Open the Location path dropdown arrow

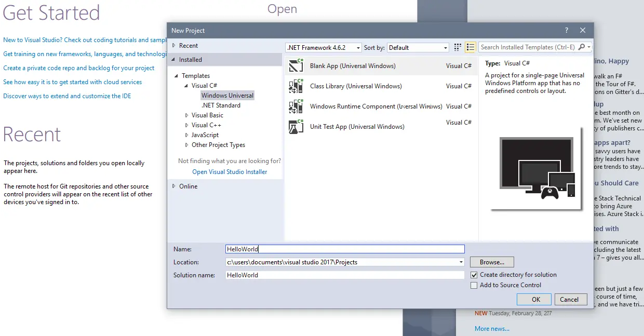(461, 262)
